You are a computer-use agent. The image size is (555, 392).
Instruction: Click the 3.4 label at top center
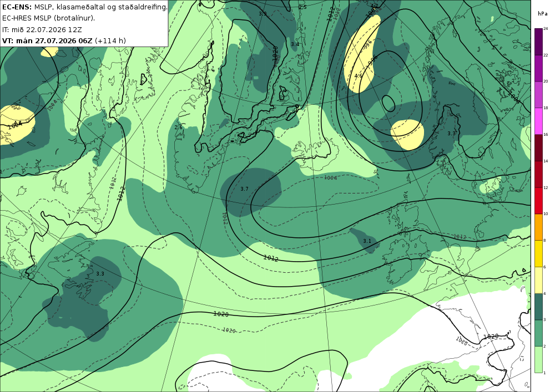(295, 44)
